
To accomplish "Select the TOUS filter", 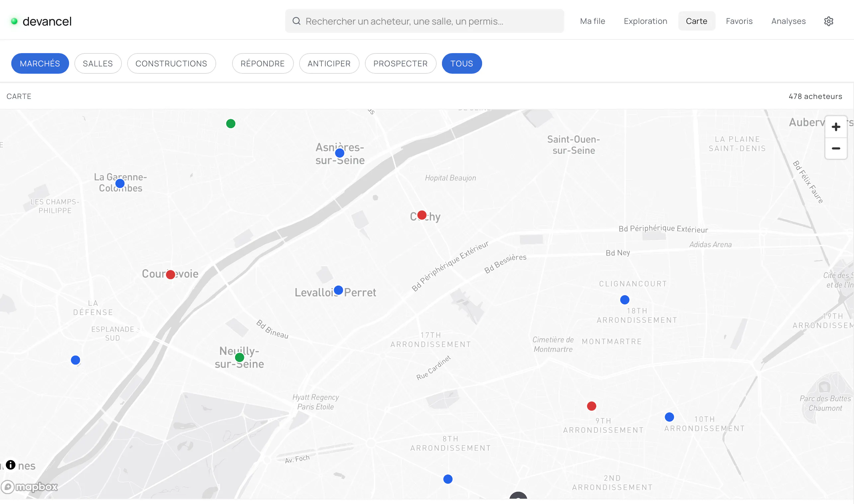I will pyautogui.click(x=462, y=63).
